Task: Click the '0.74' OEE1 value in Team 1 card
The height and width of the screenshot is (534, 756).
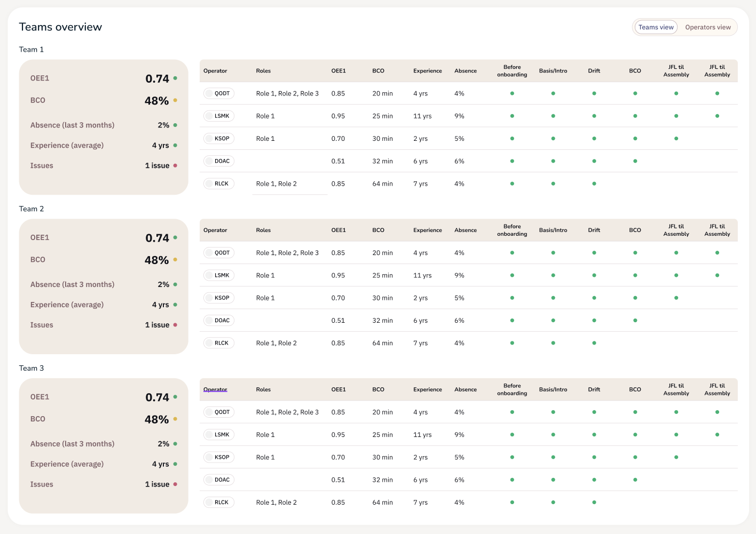Action: click(x=157, y=78)
